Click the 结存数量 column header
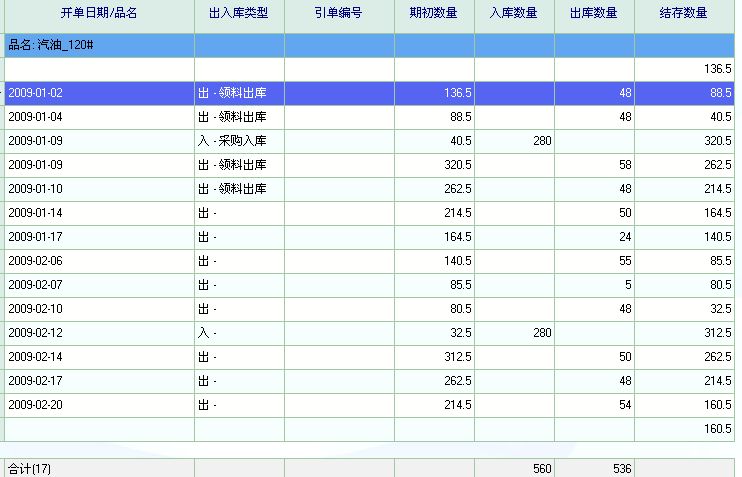 [684, 13]
